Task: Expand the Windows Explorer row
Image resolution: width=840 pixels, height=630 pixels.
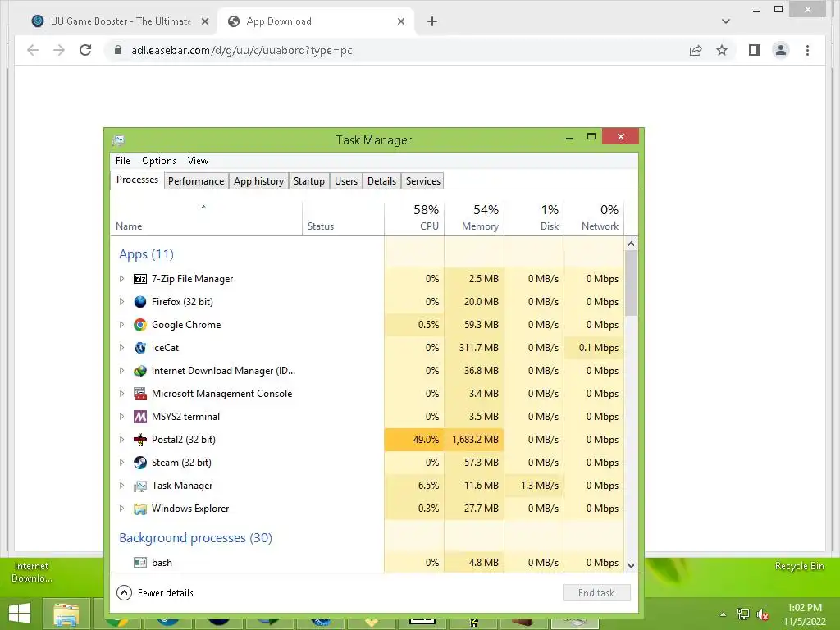Action: tap(121, 509)
